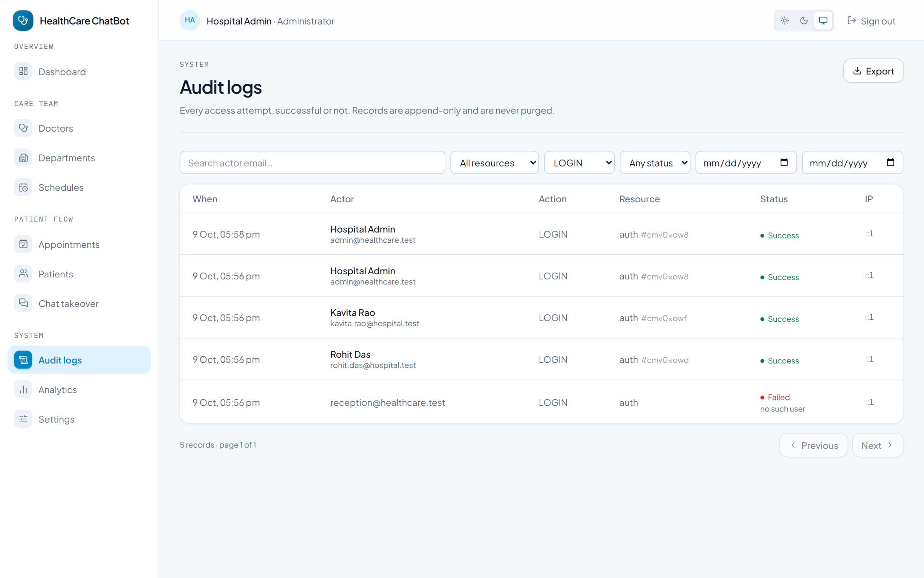Click the Rohit Das actor name
Screen dimensions: 924x578
(x=350, y=354)
